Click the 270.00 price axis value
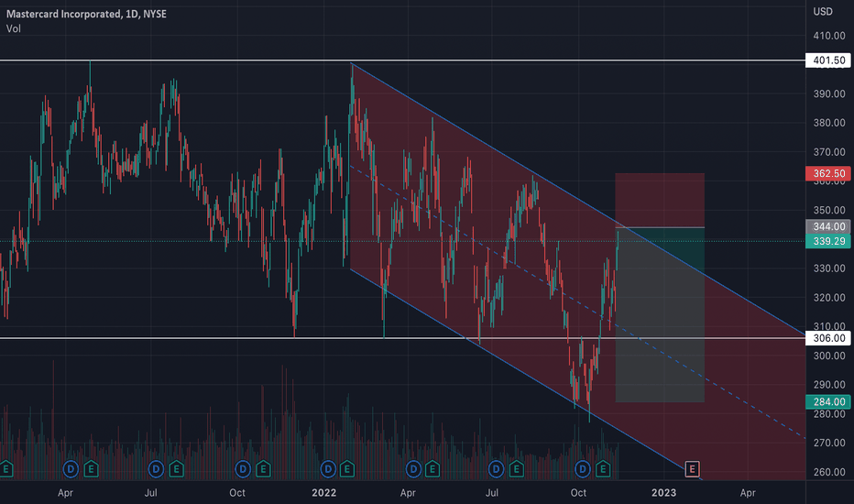Viewport: 854px width, 504px height. pos(829,443)
